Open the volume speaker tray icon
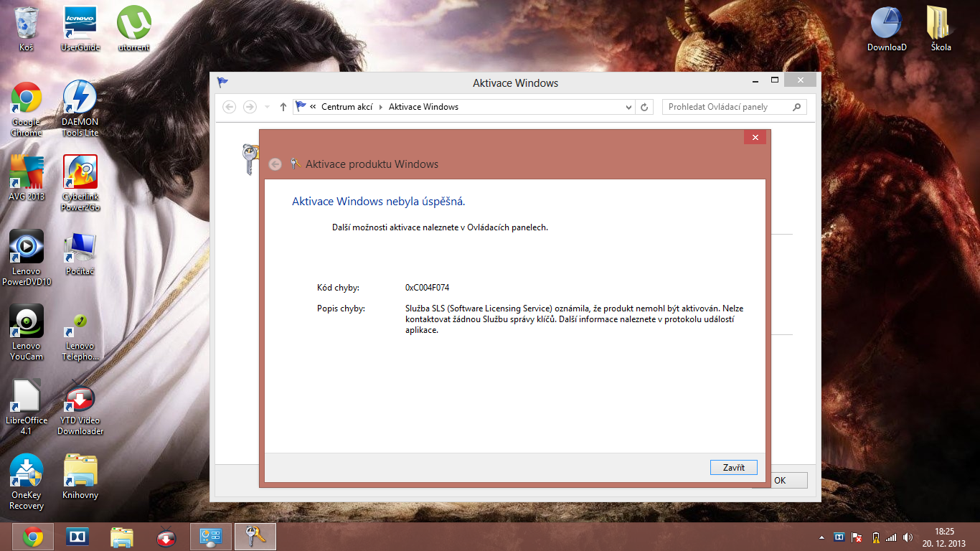 pos(908,537)
